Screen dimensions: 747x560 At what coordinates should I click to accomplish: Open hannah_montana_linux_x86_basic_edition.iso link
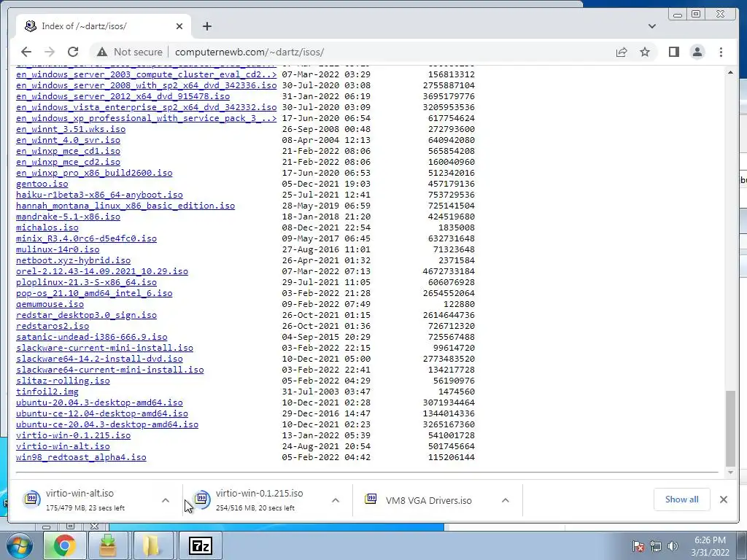pos(125,206)
